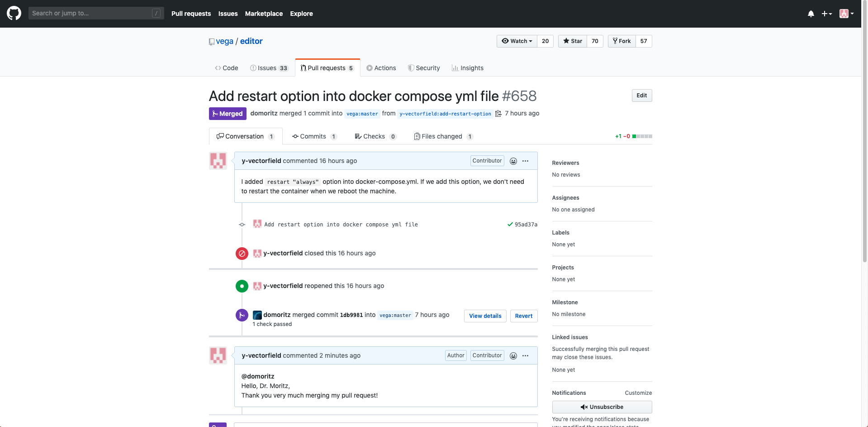Click the View details button
Screen dimensions: 868x427
pyautogui.click(x=485, y=316)
